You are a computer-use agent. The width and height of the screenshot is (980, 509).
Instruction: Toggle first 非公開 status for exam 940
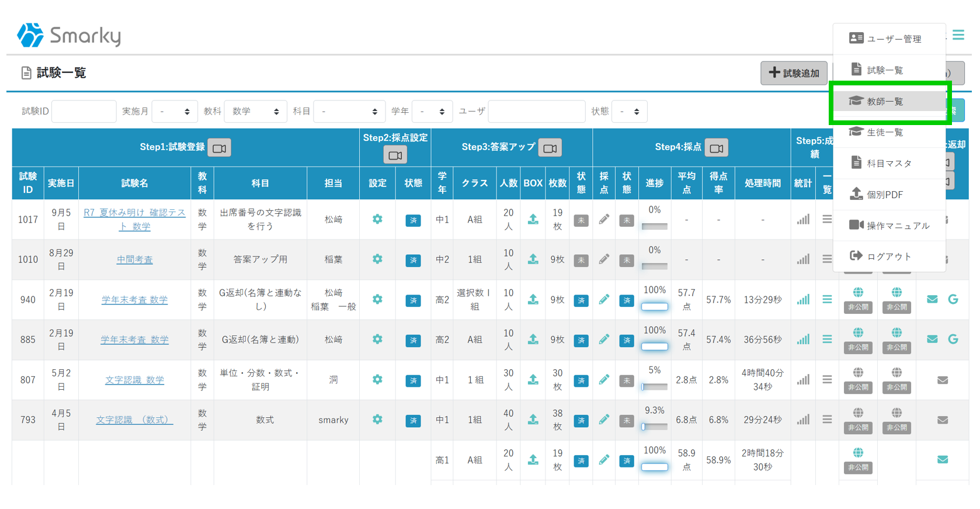coord(858,307)
